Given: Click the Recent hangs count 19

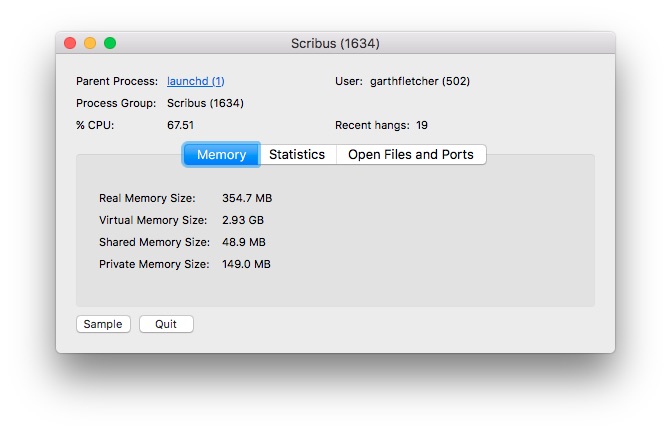Looking at the screenshot, I should pyautogui.click(x=422, y=125).
